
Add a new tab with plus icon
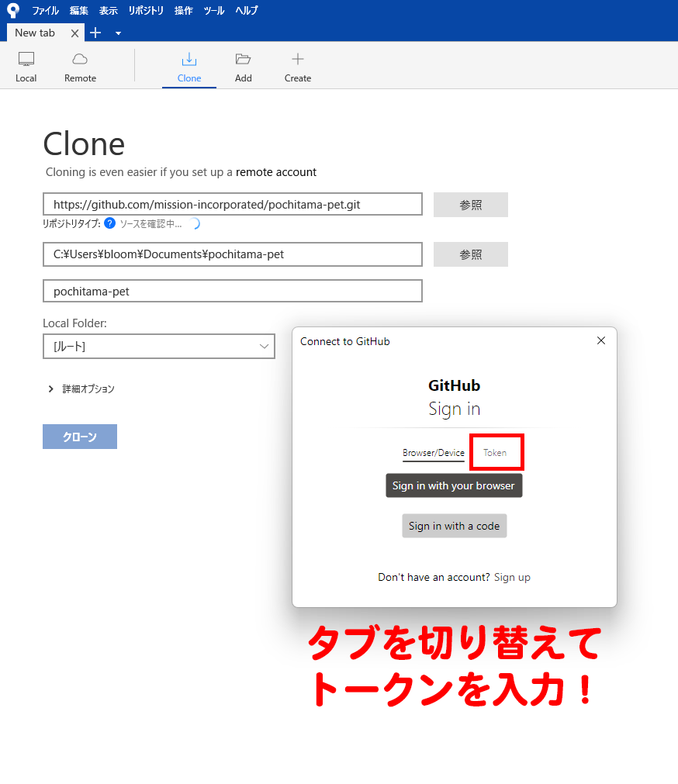pyautogui.click(x=95, y=33)
